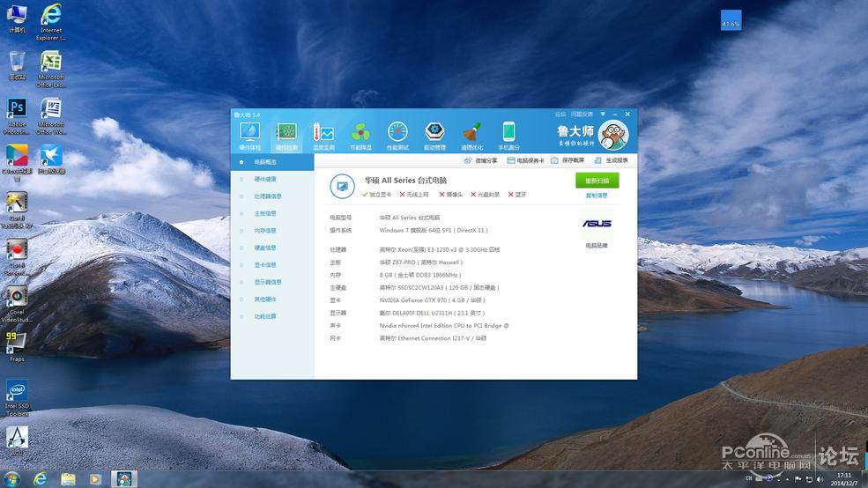Select the Internet Explorer desktop shortcut
This screenshot has width=868, height=488.
(x=51, y=21)
